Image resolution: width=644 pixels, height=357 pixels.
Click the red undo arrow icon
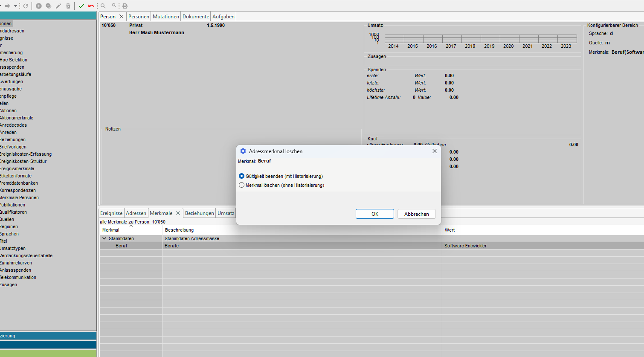[x=91, y=6]
